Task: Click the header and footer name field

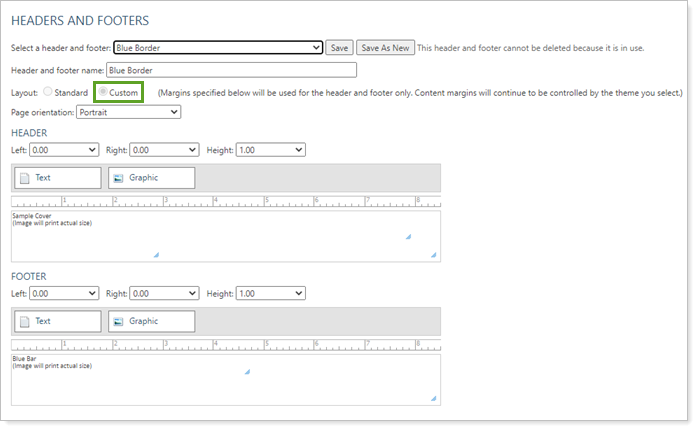Action: coord(230,70)
